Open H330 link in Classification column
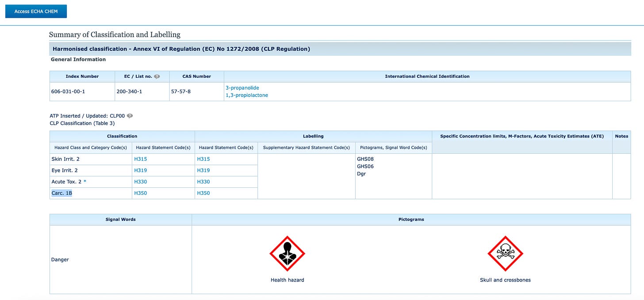Image resolution: width=644 pixels, height=300 pixels. [x=141, y=182]
